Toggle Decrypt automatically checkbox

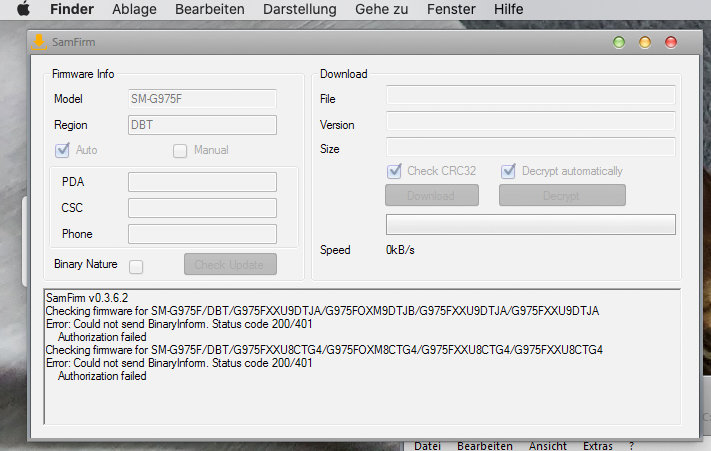point(508,171)
